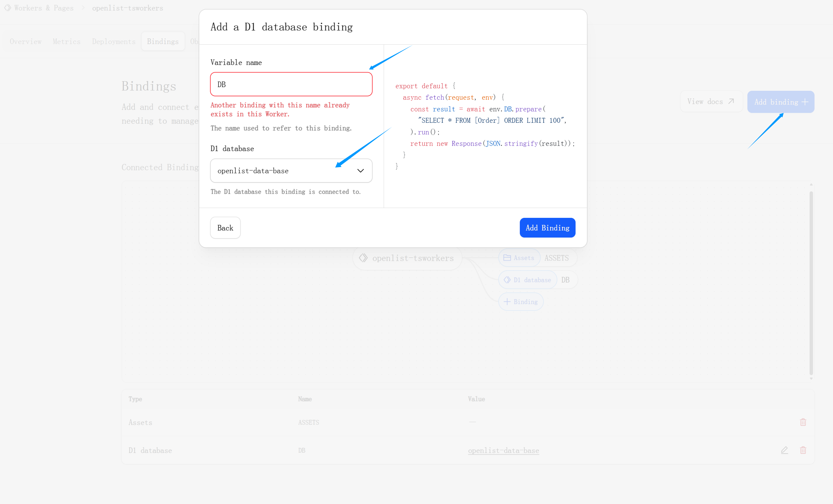833x504 pixels.
Task: Click the D1 database node icon in diagram
Action: (507, 280)
